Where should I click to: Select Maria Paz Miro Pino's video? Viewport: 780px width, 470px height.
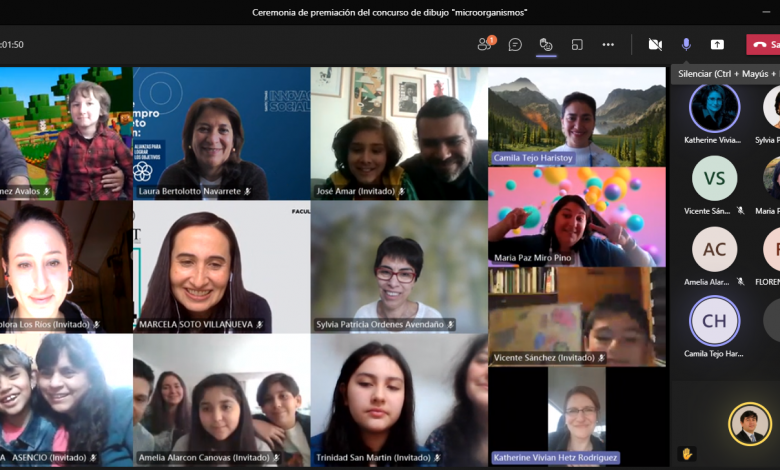[x=577, y=216]
